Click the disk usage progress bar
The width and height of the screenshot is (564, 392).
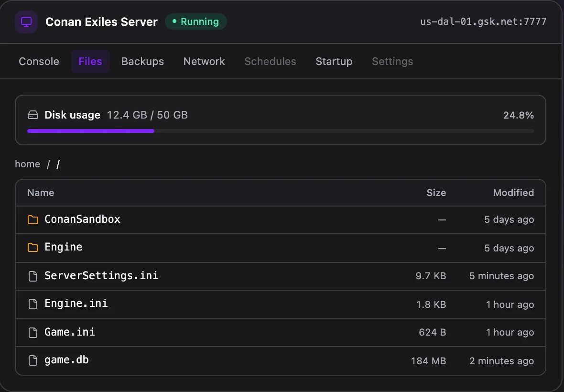pos(281,131)
